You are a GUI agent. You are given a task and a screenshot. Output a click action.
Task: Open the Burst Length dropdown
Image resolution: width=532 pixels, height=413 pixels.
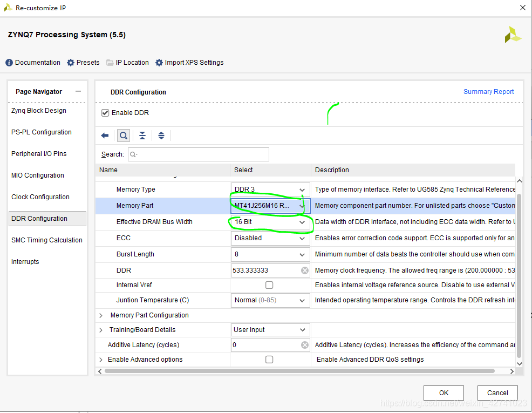[x=270, y=254]
